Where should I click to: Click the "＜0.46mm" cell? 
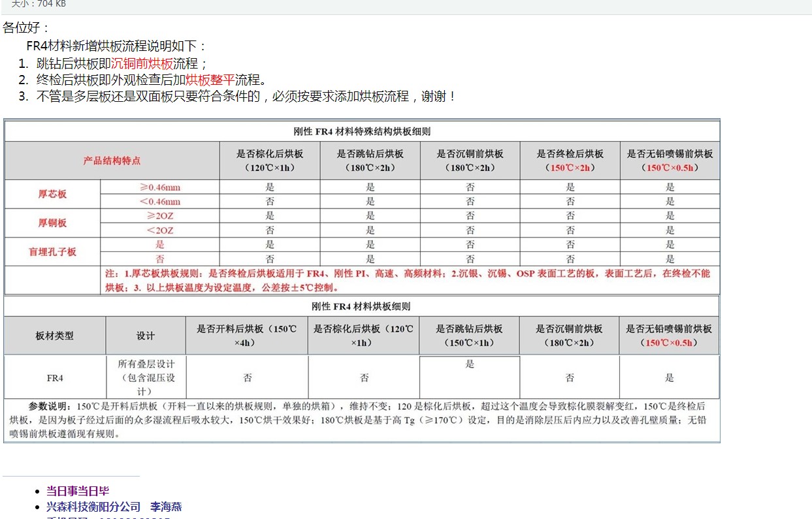point(160,202)
